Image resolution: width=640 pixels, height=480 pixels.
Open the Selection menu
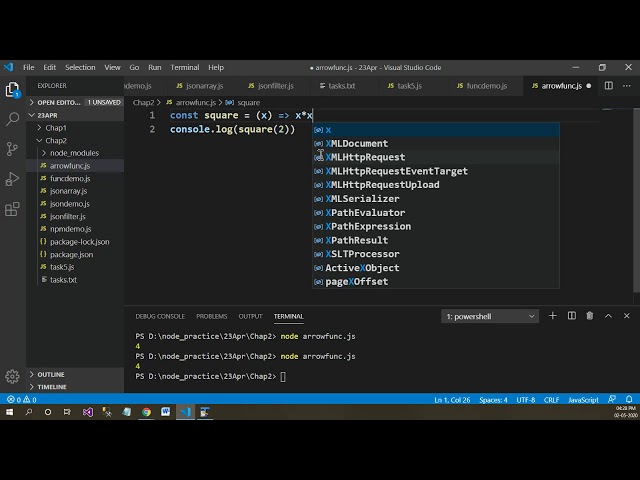click(x=80, y=67)
